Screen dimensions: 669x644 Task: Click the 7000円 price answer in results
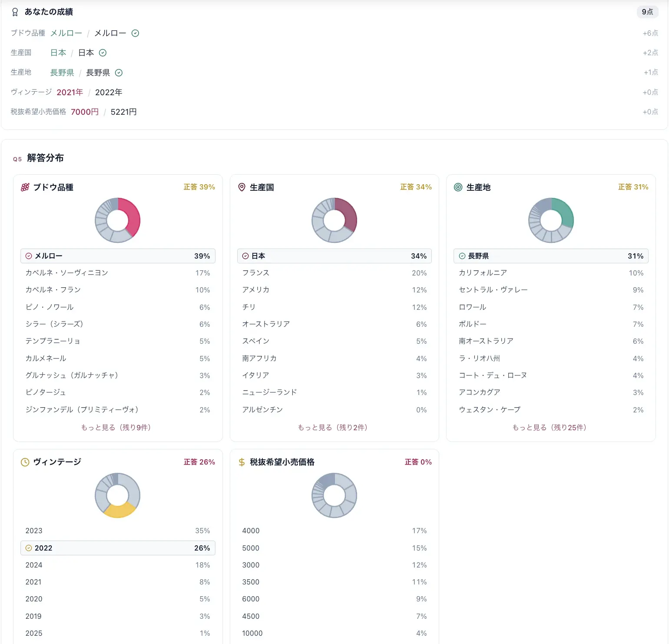point(85,112)
